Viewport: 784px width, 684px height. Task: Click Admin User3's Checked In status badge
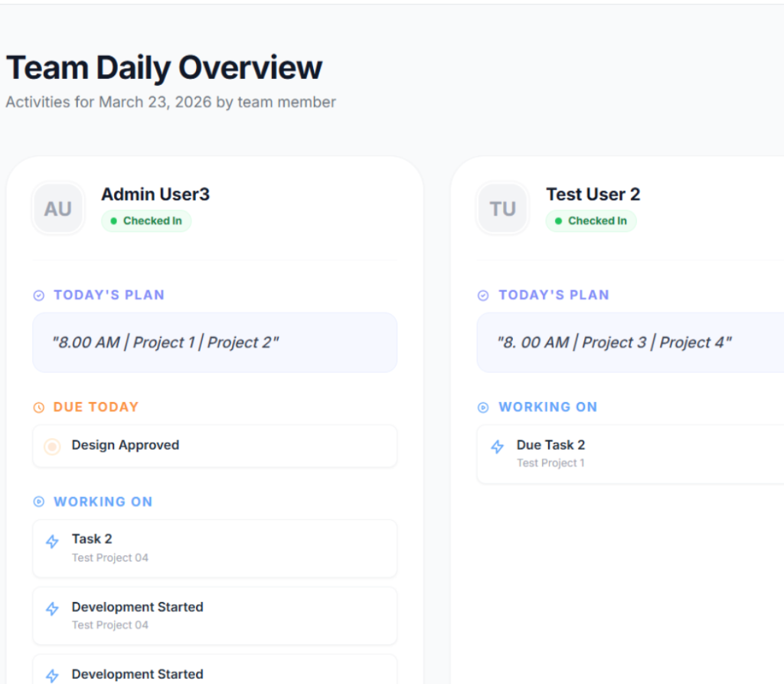(x=146, y=221)
